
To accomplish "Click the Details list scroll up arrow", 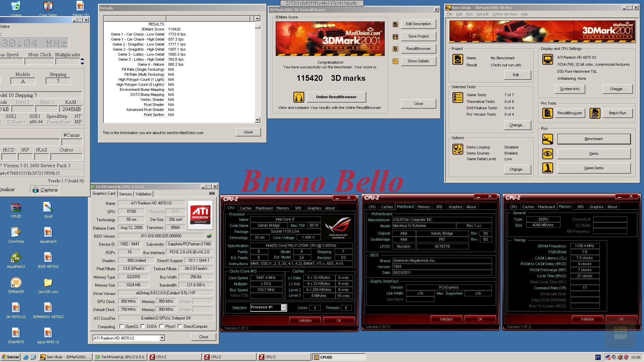I will coord(257,18).
